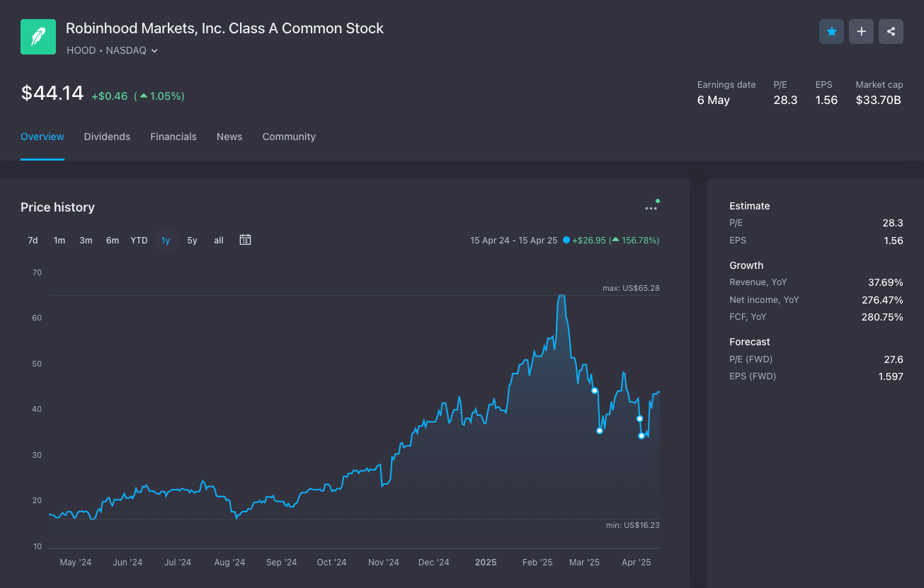Click the header EPS value 1.56
Image resolution: width=924 pixels, height=588 pixels.
point(826,100)
